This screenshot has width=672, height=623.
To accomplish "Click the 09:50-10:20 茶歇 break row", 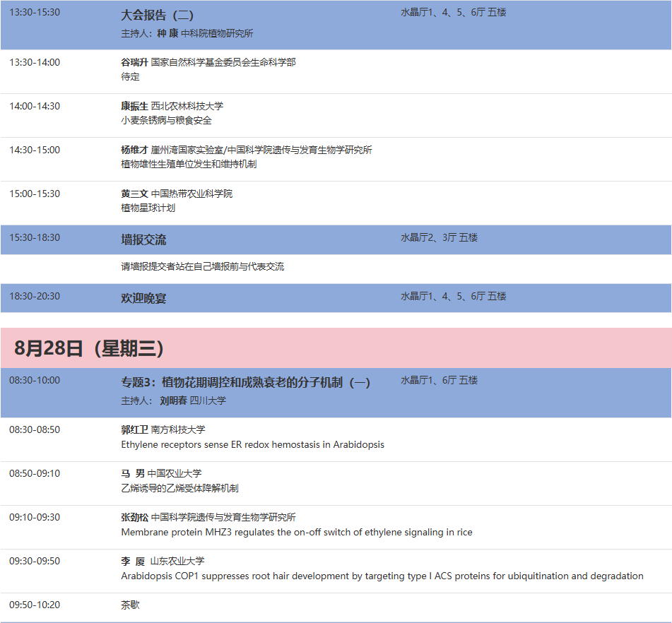I will (127, 605).
